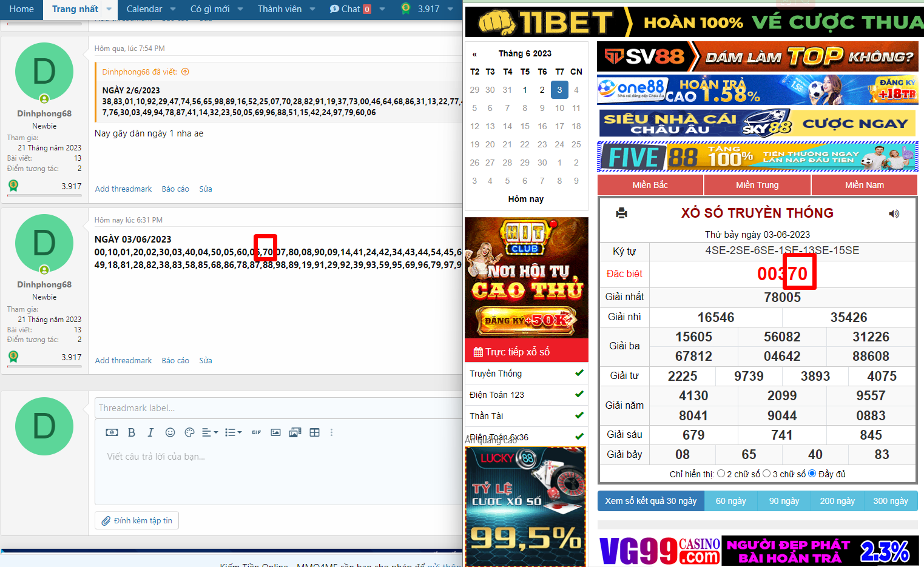Insert a money/credit tag from editor toolbar
Image resolution: width=924 pixels, height=567 pixels.
[x=112, y=432]
